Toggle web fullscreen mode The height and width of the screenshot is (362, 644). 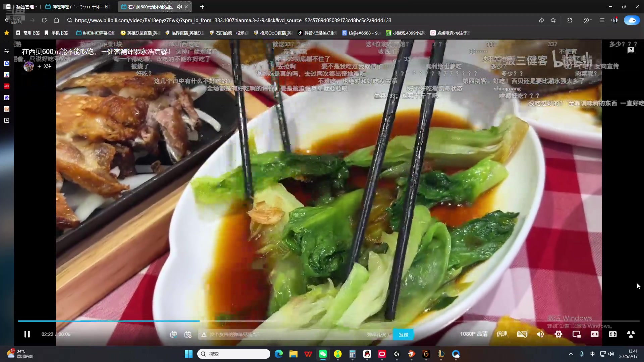pyautogui.click(x=613, y=334)
